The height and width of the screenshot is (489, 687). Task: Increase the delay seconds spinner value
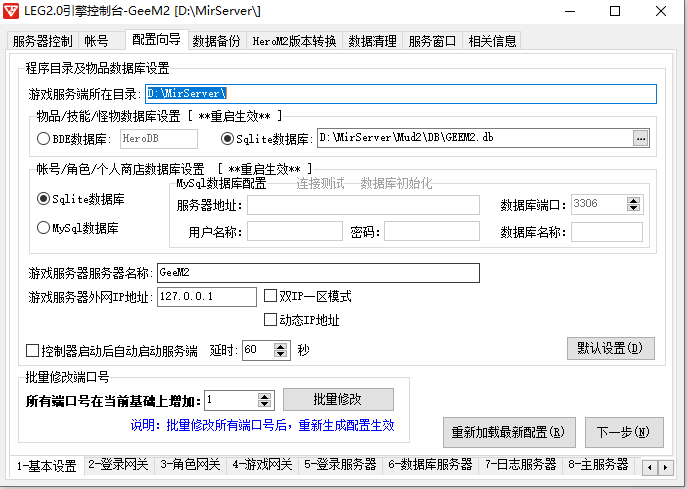point(280,346)
